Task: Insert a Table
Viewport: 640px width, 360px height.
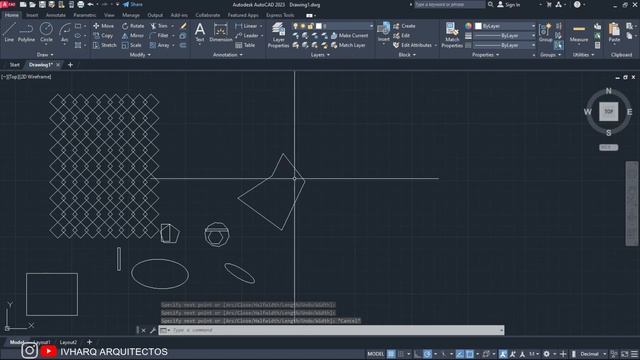Action: 245,45
